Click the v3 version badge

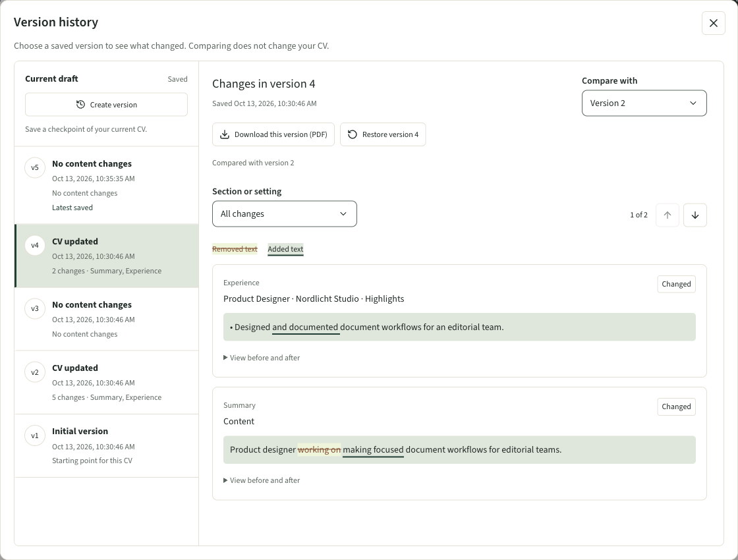pyautogui.click(x=35, y=309)
